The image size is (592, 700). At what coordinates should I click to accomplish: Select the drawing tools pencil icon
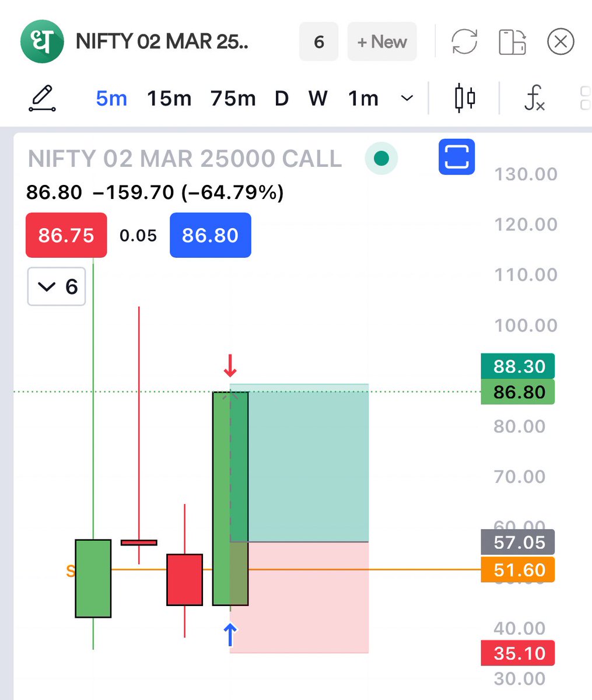click(41, 98)
